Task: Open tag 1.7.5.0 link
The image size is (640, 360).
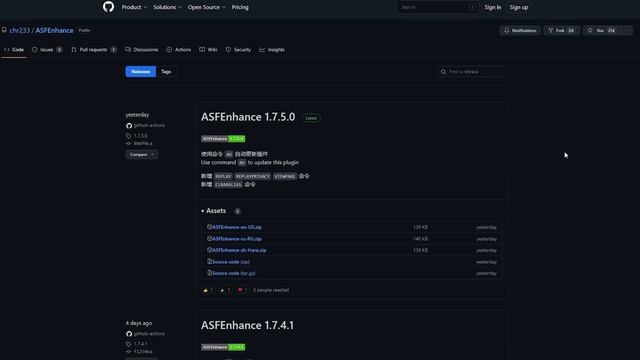Action: click(140, 136)
